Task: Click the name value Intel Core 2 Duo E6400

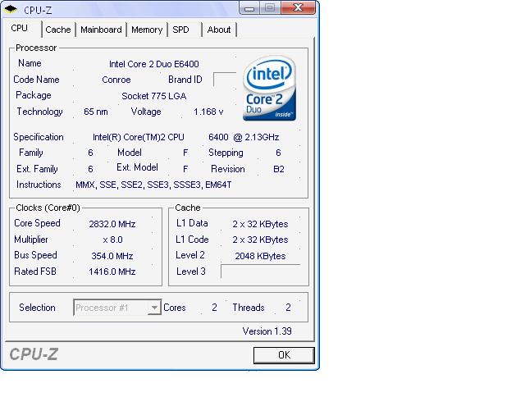Action: tap(154, 64)
